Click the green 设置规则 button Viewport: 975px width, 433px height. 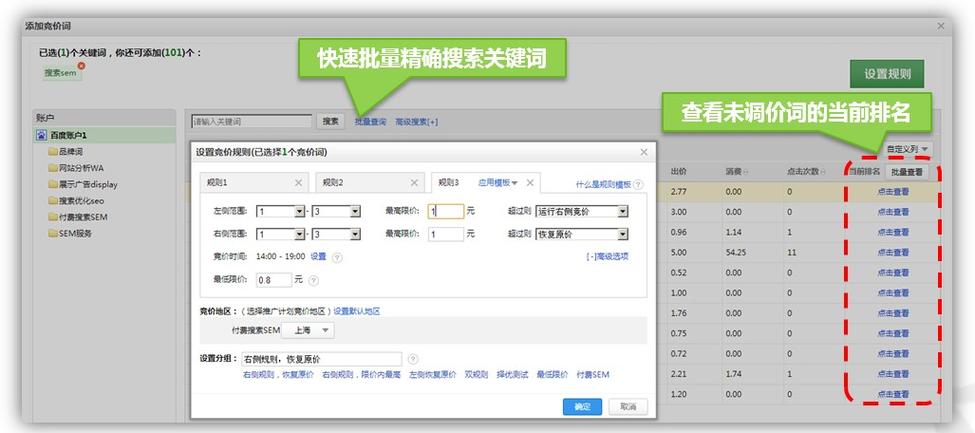(887, 74)
